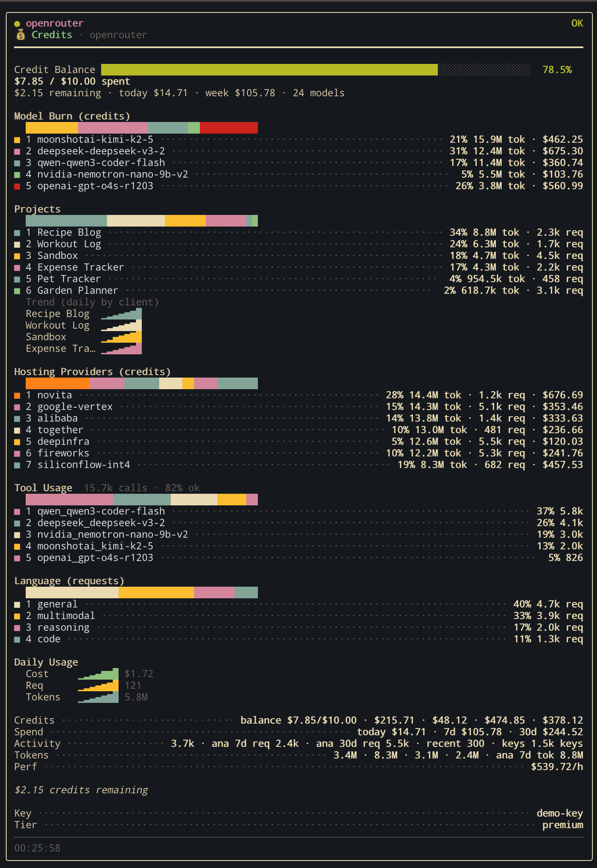This screenshot has width=597, height=868.
Task: Select the qwen_qwen3-coder-flash tool usage row
Action: click(x=298, y=511)
